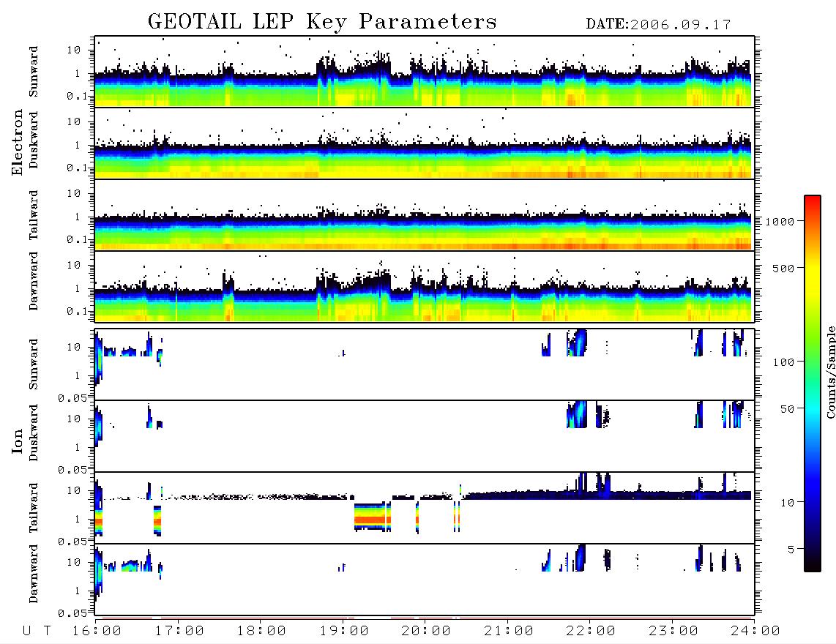Select the Ion Dawnward panel label

(x=34, y=574)
